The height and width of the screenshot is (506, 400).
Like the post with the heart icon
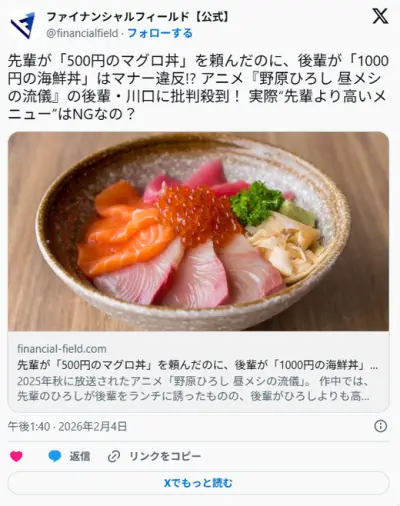pyautogui.click(x=16, y=456)
